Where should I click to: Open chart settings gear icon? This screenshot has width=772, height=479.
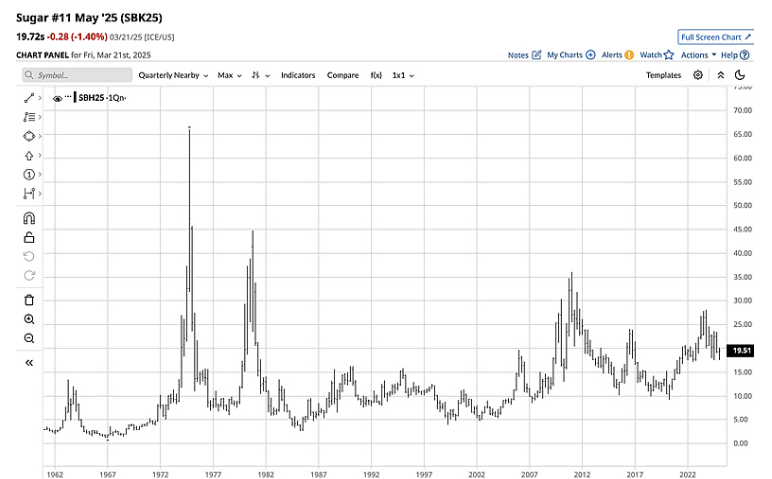point(698,75)
